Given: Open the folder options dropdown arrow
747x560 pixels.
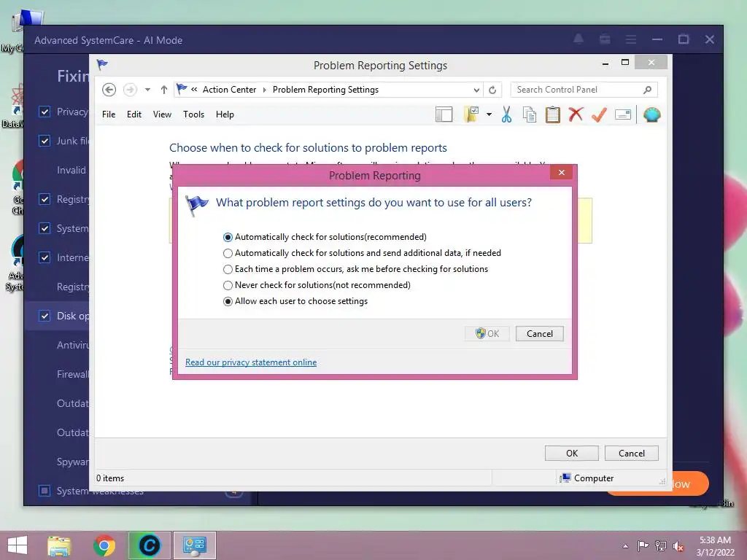Looking at the screenshot, I should 489,114.
